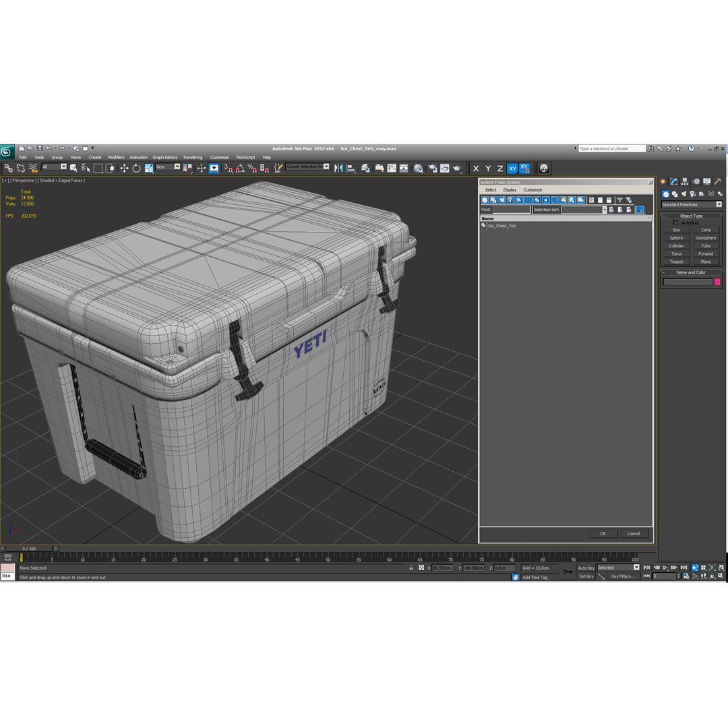
Task: Switch to the Hierarchy command panel tab
Action: (x=685, y=181)
